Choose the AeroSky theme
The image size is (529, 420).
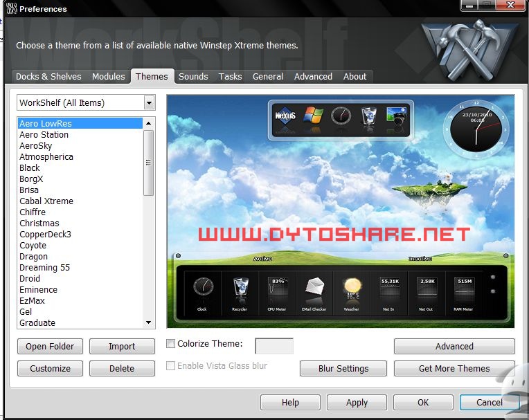point(80,145)
